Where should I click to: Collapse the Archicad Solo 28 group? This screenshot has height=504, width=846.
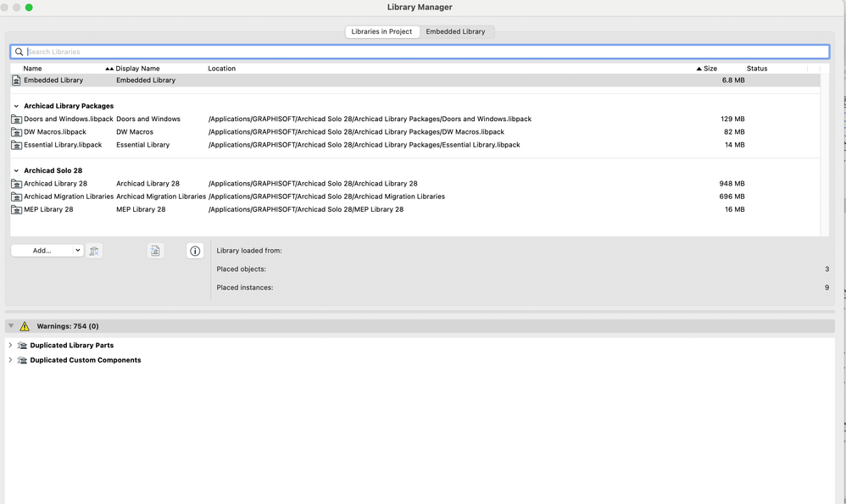tap(18, 170)
